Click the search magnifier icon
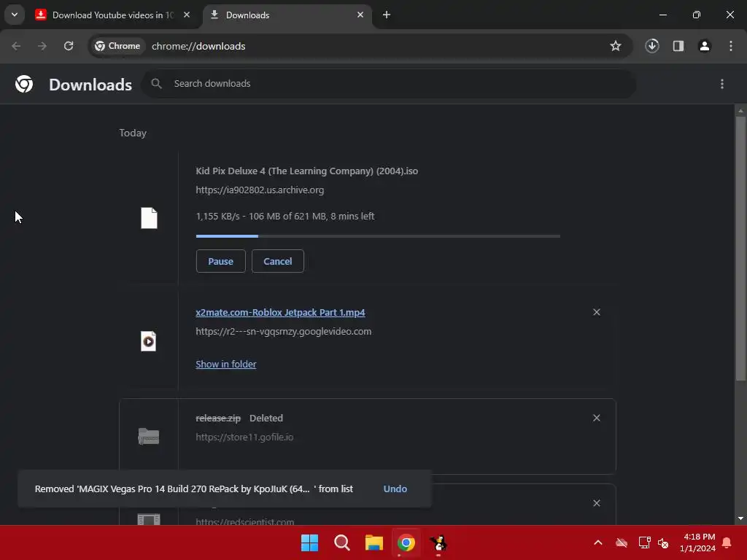747x560 pixels. point(156,84)
